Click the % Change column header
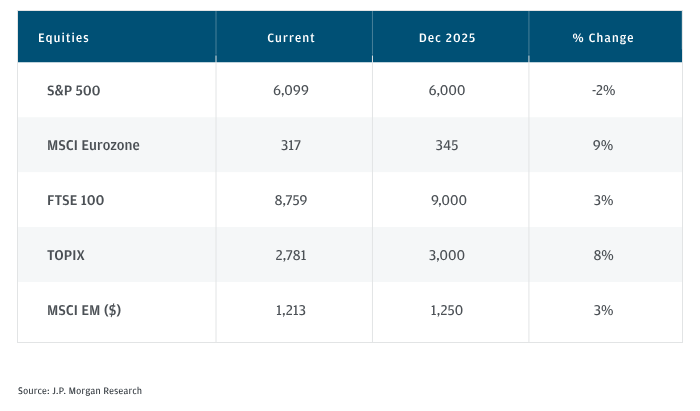This screenshot has height=411, width=700. [x=603, y=38]
